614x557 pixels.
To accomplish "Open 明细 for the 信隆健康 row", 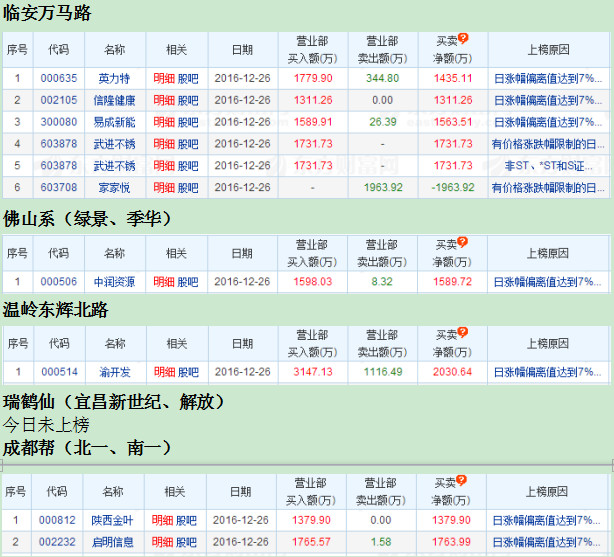I will [164, 101].
